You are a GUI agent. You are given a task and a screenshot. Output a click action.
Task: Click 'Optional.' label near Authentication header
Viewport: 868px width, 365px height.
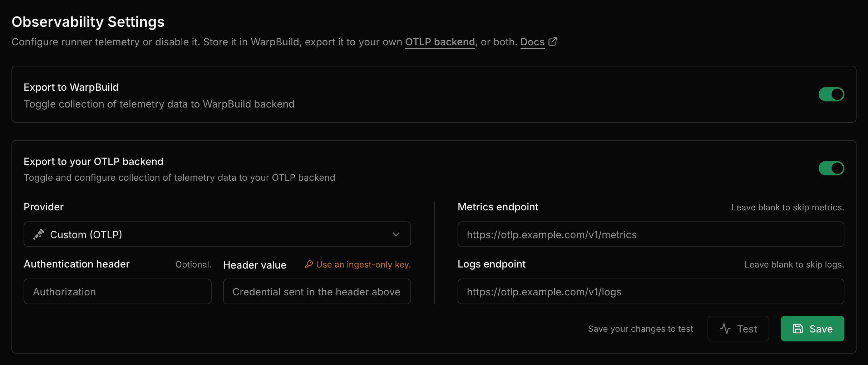pos(193,265)
